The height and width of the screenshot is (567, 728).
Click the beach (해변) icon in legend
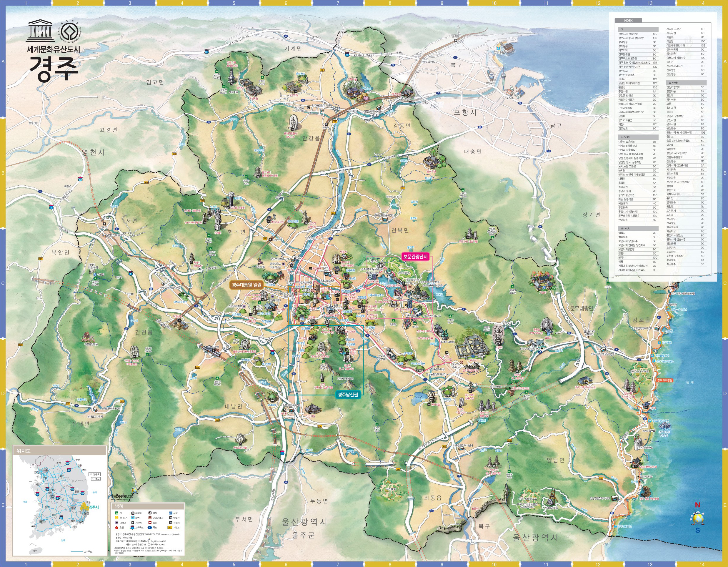click(133, 518)
